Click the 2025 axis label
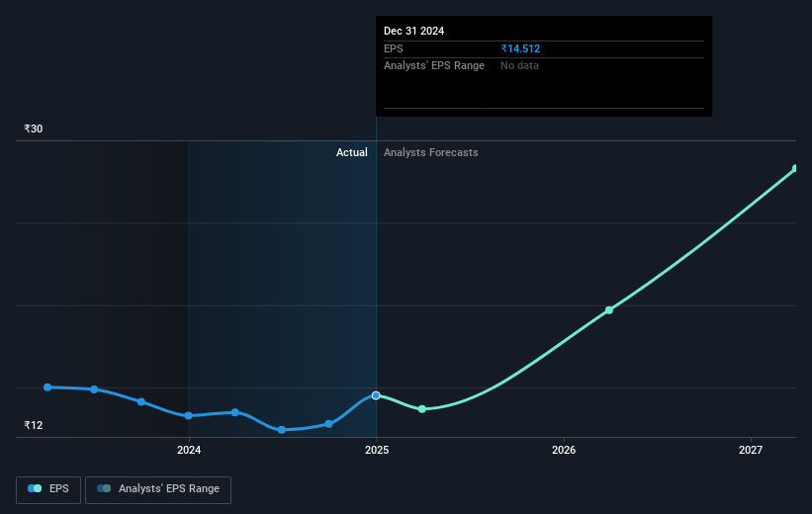This screenshot has width=812, height=514. coord(377,451)
